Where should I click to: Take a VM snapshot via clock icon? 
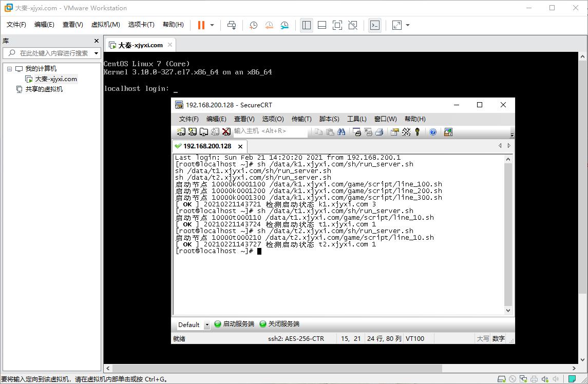pyautogui.click(x=253, y=25)
